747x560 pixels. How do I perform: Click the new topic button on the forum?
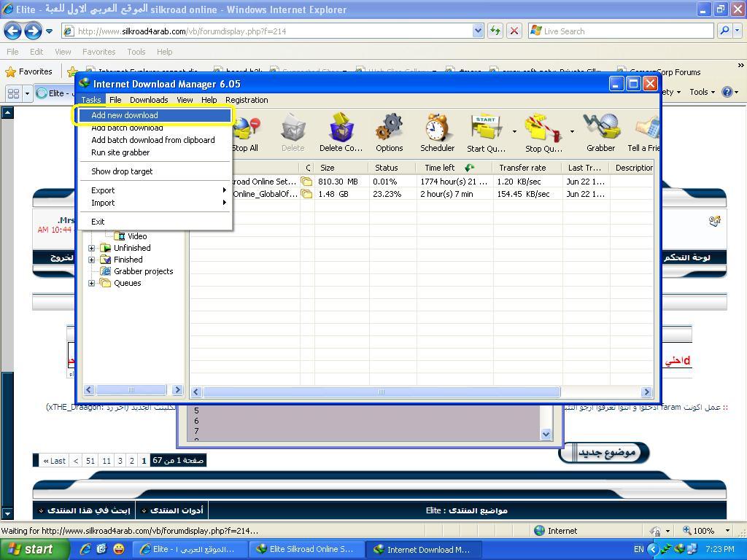click(x=605, y=452)
